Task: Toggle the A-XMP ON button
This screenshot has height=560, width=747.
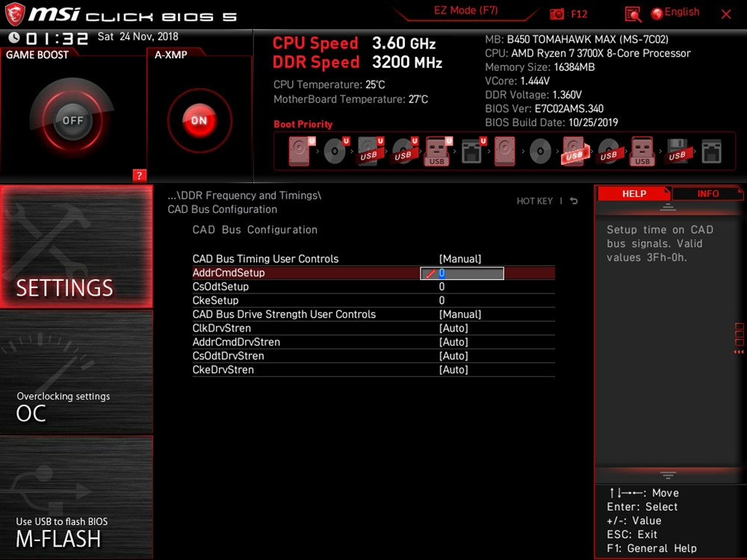Action: (x=199, y=120)
